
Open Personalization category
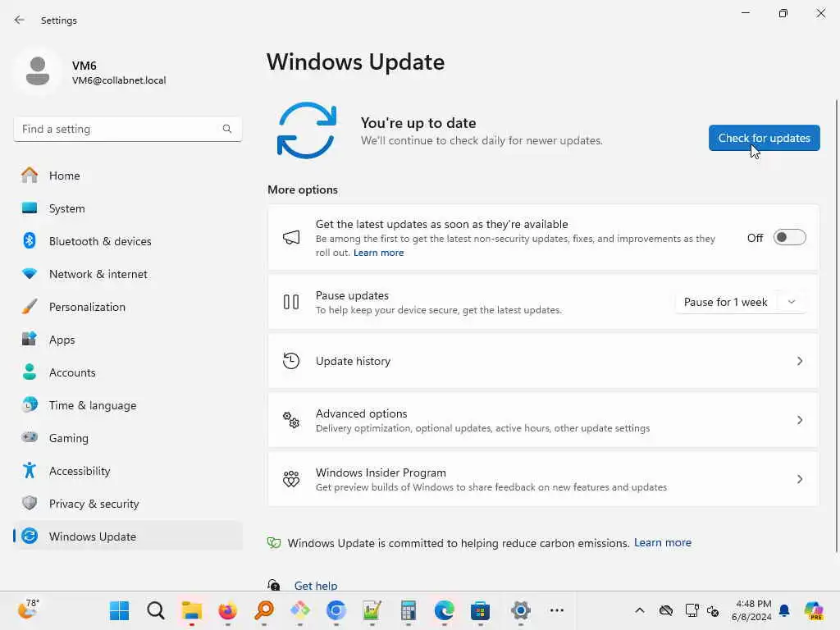pos(127,307)
